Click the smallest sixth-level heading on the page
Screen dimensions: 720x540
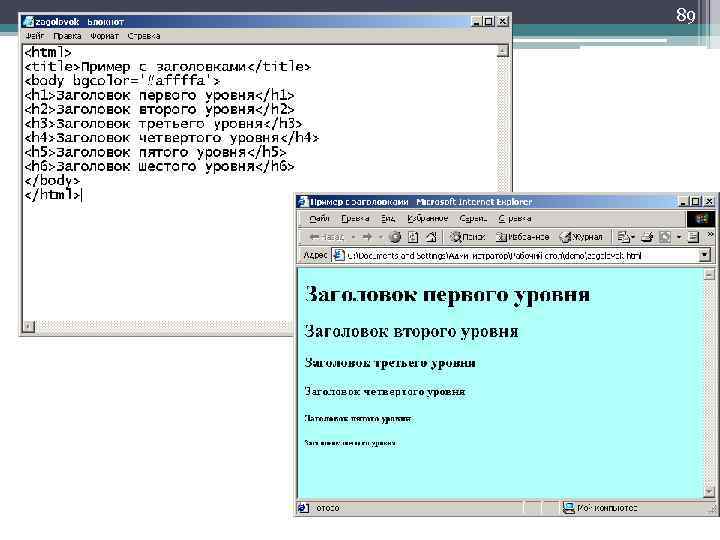[x=350, y=443]
